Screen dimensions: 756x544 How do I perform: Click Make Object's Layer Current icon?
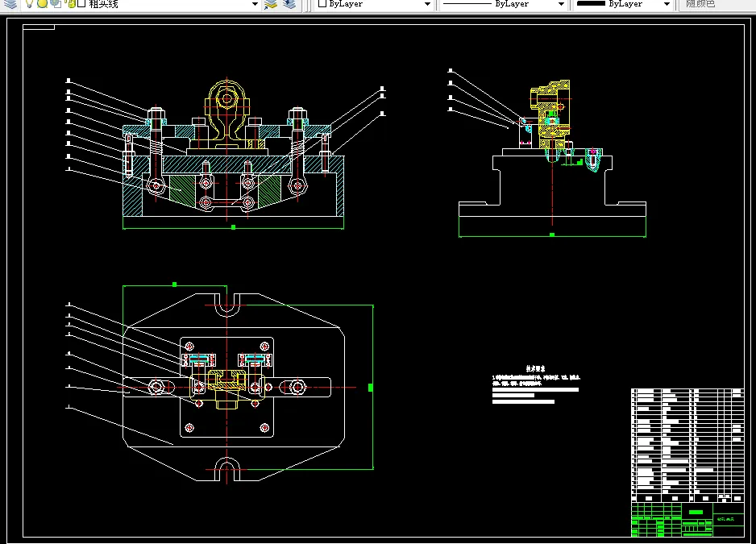point(271,4)
